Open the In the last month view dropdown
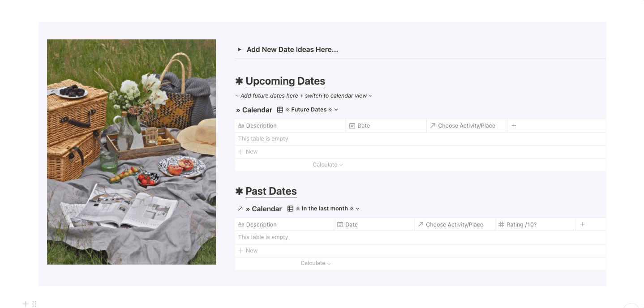 (357, 209)
